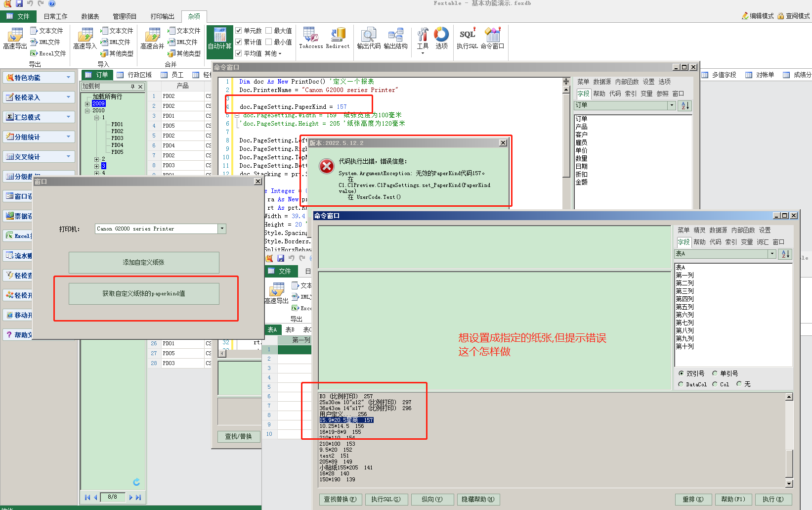Screen dimensions: 812x510
Task: Expand the 汇总模式 sidebar section
Action: (x=39, y=117)
